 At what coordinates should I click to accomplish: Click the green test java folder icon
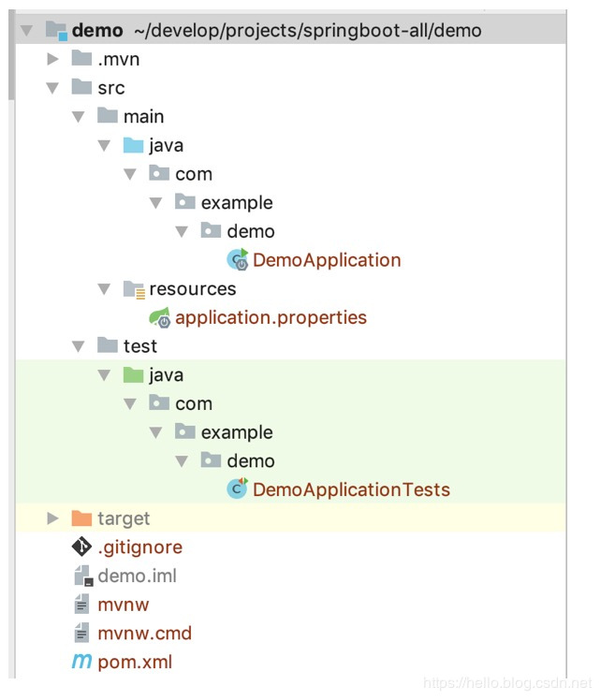click(x=134, y=375)
